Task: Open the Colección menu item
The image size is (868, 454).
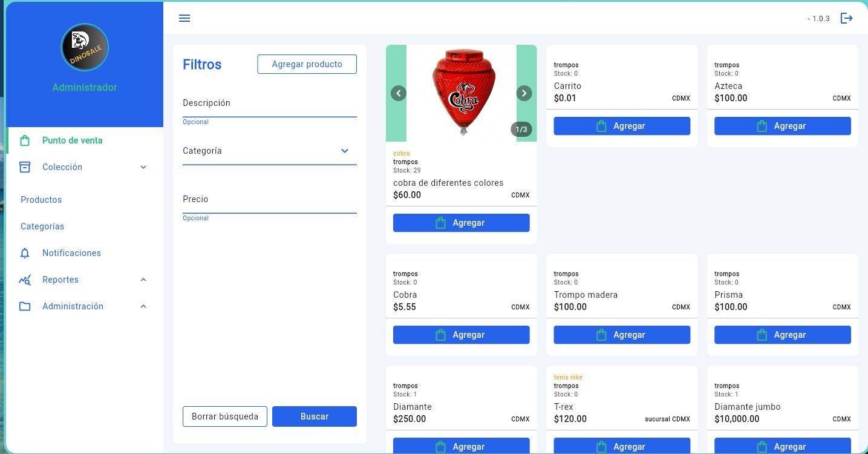Action: pyautogui.click(x=85, y=167)
